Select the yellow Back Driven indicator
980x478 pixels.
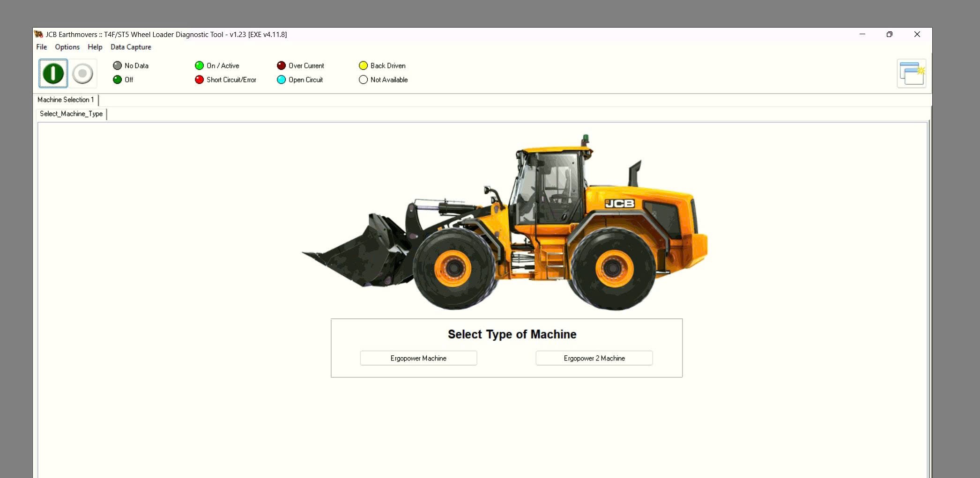point(363,66)
